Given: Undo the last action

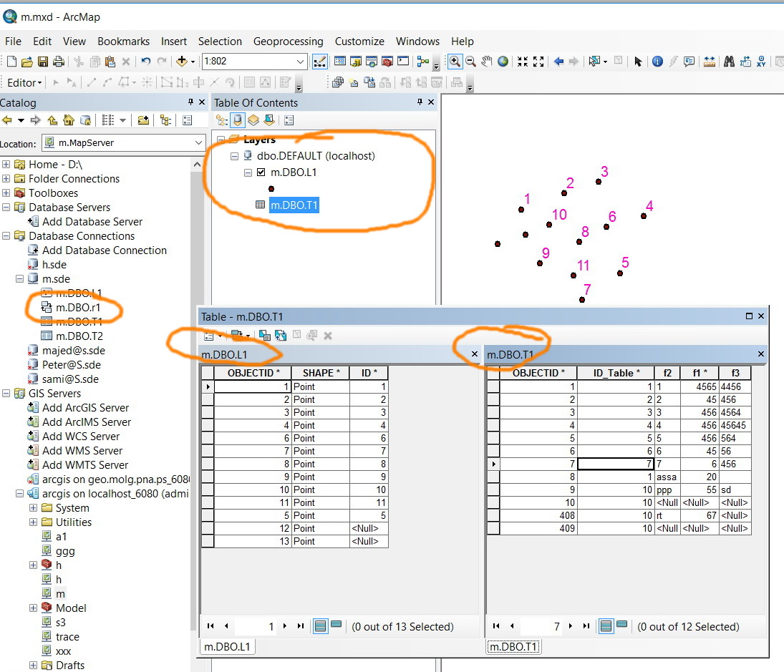Looking at the screenshot, I should tap(145, 62).
